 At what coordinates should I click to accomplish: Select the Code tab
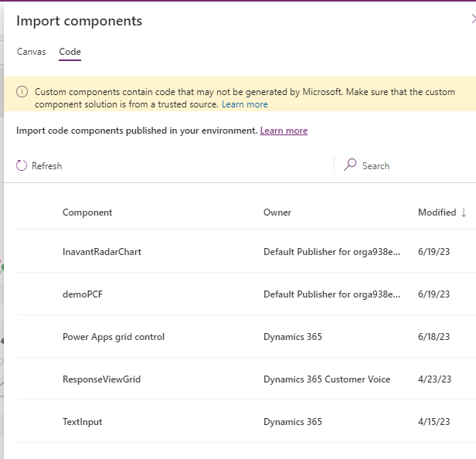coord(70,52)
